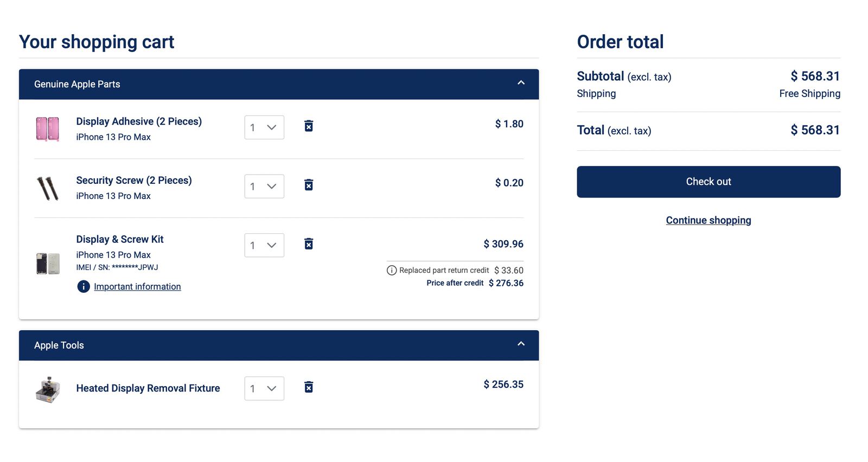Click Security Screw product image
The image size is (868, 462).
pos(48,188)
